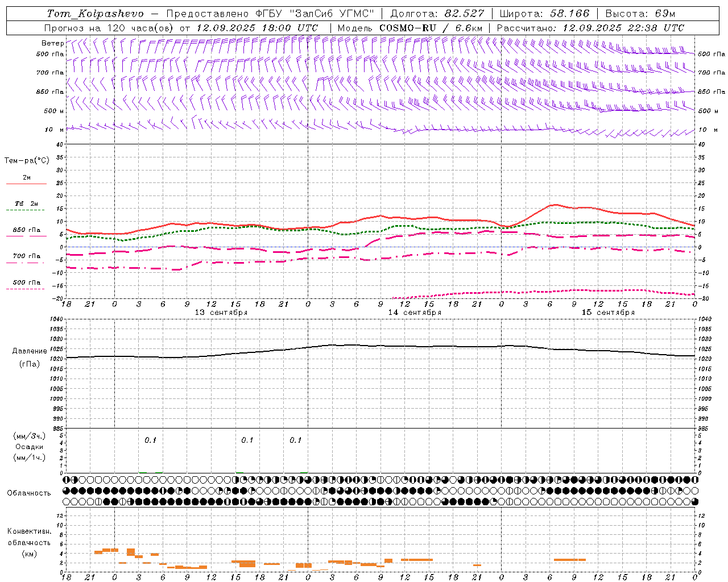Click the station name Tom_Kolpashevo
Image resolution: width=728 pixels, height=582 pixels.
click(x=96, y=14)
